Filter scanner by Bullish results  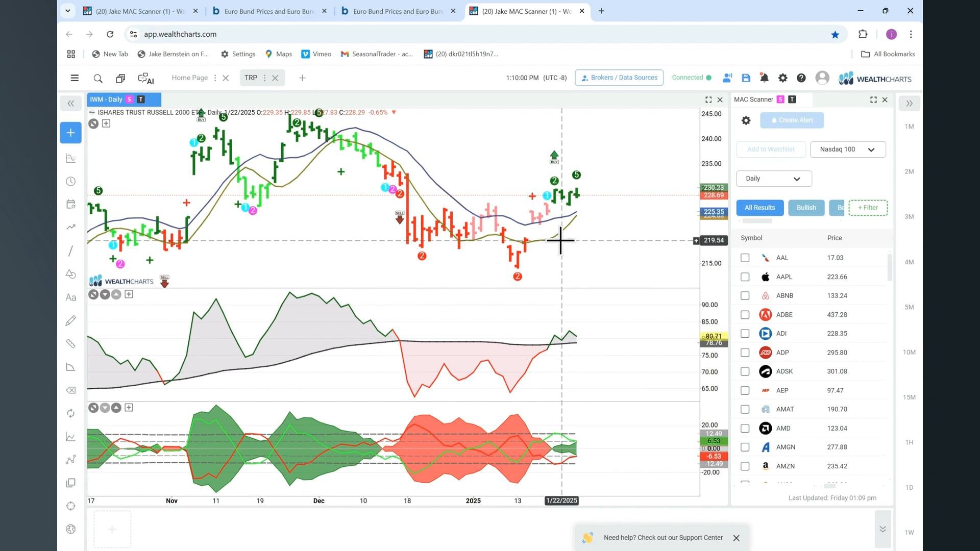point(806,208)
